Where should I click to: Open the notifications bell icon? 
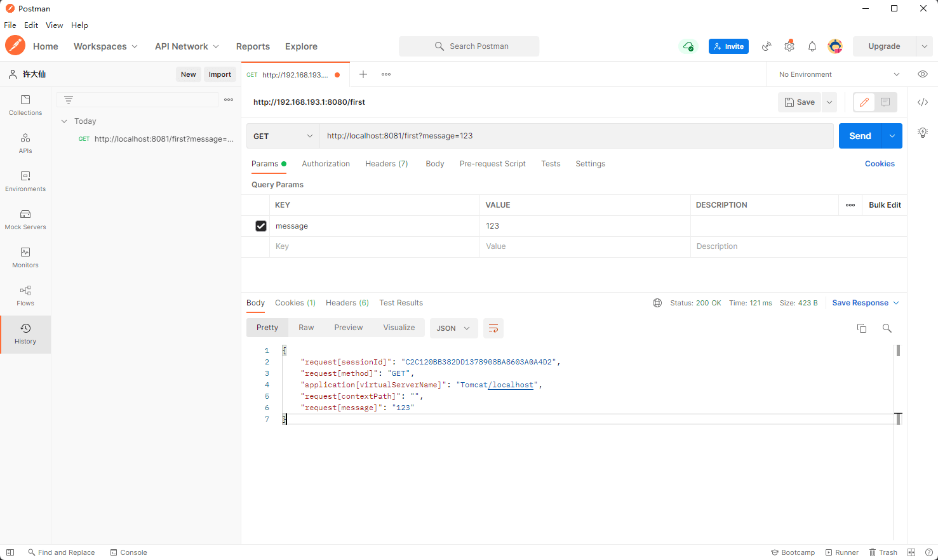point(812,46)
